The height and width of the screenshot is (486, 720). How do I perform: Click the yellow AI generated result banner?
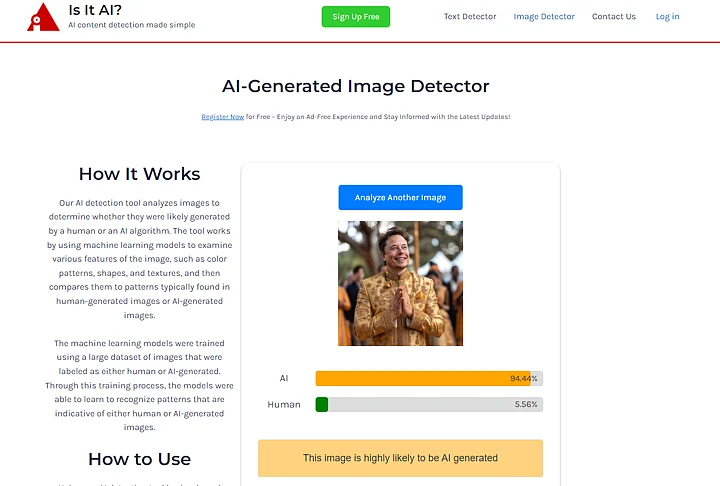click(400, 458)
